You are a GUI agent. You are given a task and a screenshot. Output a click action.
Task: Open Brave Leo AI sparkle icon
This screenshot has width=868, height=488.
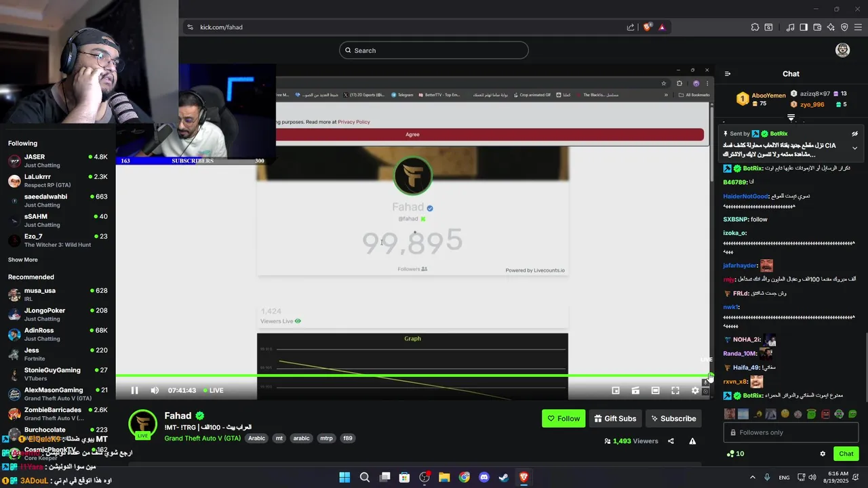pos(831,27)
